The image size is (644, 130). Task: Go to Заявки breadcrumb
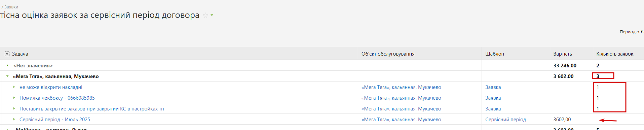click(x=11, y=7)
